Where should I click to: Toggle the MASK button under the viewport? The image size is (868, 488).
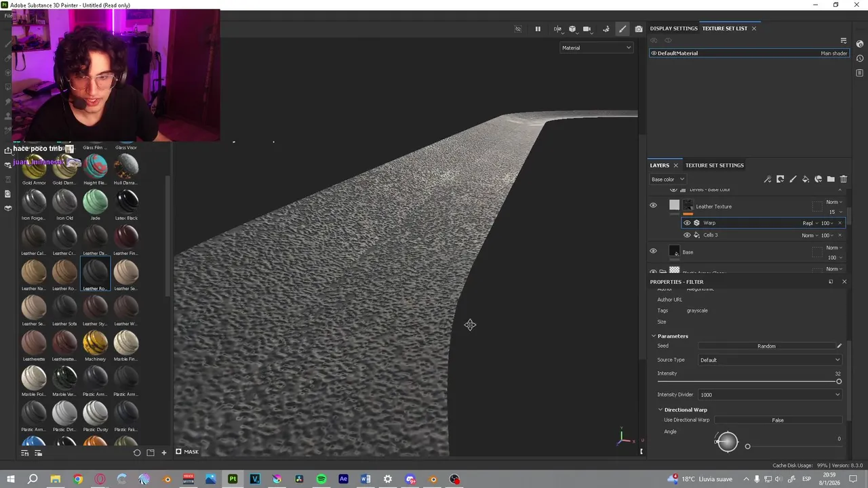tap(187, 452)
